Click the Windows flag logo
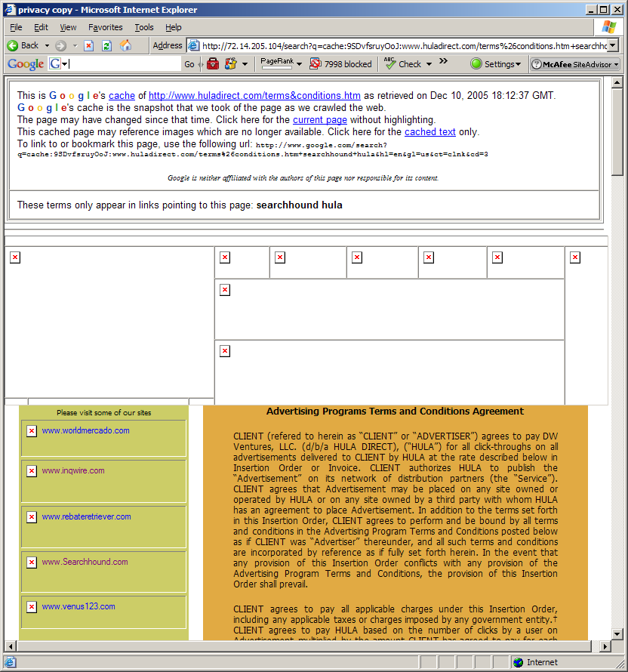628x672 pixels. pos(608,27)
